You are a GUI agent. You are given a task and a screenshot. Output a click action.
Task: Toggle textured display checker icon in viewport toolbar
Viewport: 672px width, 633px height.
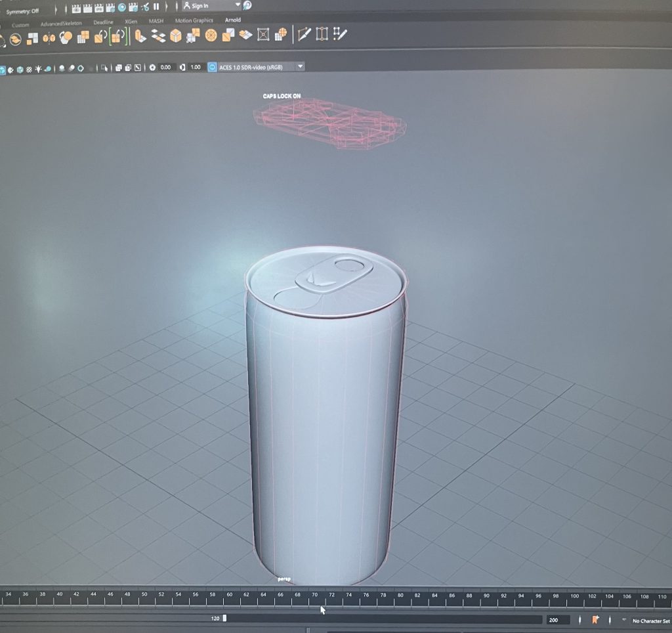pyautogui.click(x=29, y=70)
